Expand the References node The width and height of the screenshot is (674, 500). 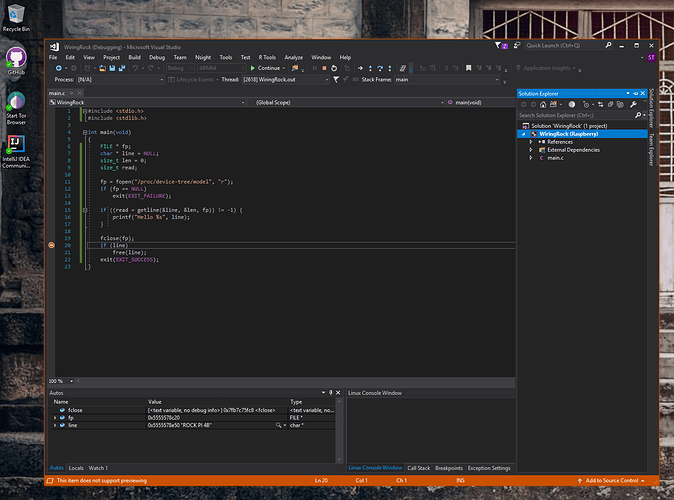pos(531,142)
